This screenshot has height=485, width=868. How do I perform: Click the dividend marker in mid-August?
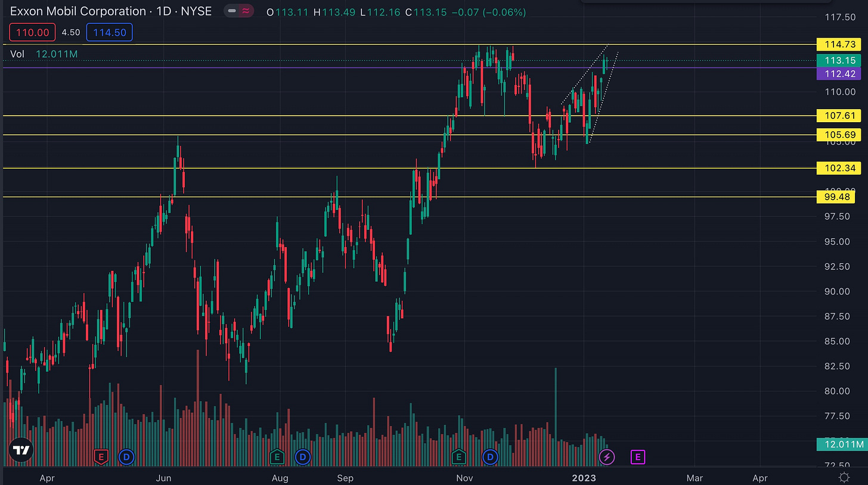[x=303, y=457]
